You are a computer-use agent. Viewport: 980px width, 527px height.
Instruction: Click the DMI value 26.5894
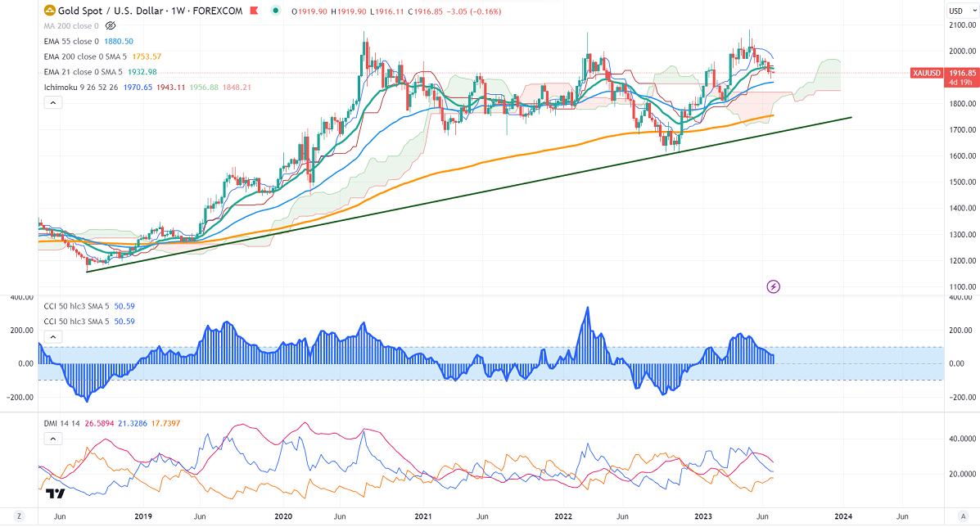tap(99, 423)
